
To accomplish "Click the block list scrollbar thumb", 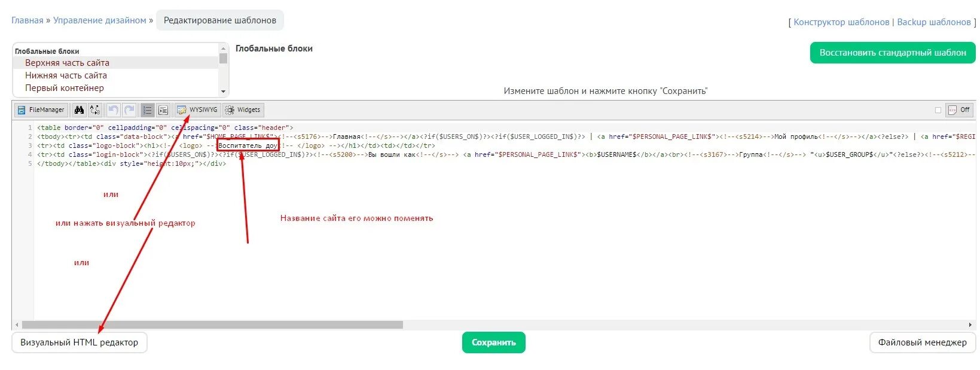I will [x=224, y=58].
